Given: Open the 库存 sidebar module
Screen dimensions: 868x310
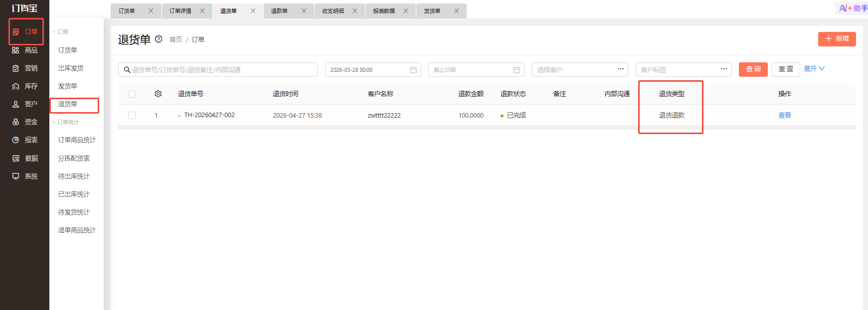Looking at the screenshot, I should 25,86.
